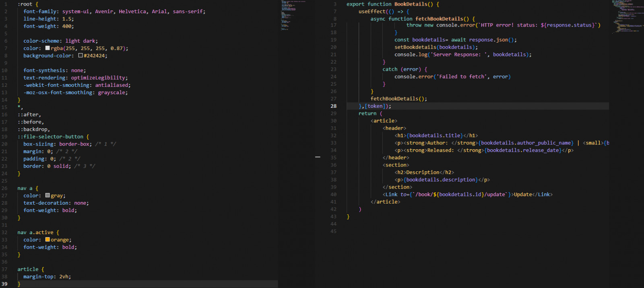Click line number 28 in right editor

(333, 106)
